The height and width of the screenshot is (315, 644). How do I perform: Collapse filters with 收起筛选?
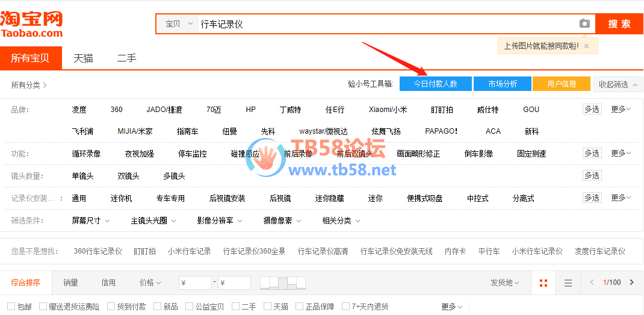618,84
